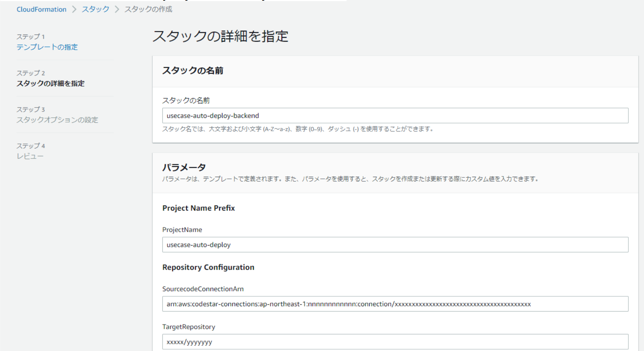Image resolution: width=644 pixels, height=351 pixels.
Task: Click the ProjectName input field
Action: coord(395,245)
